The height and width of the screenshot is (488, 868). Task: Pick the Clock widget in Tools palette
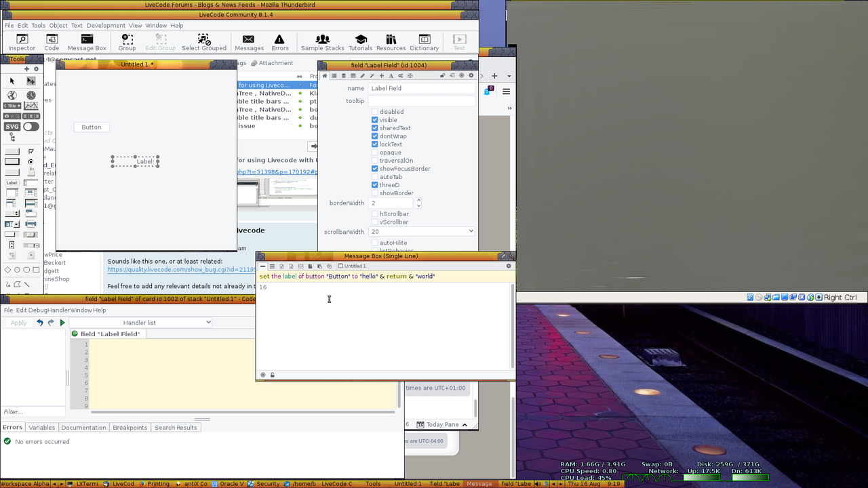[31, 96]
